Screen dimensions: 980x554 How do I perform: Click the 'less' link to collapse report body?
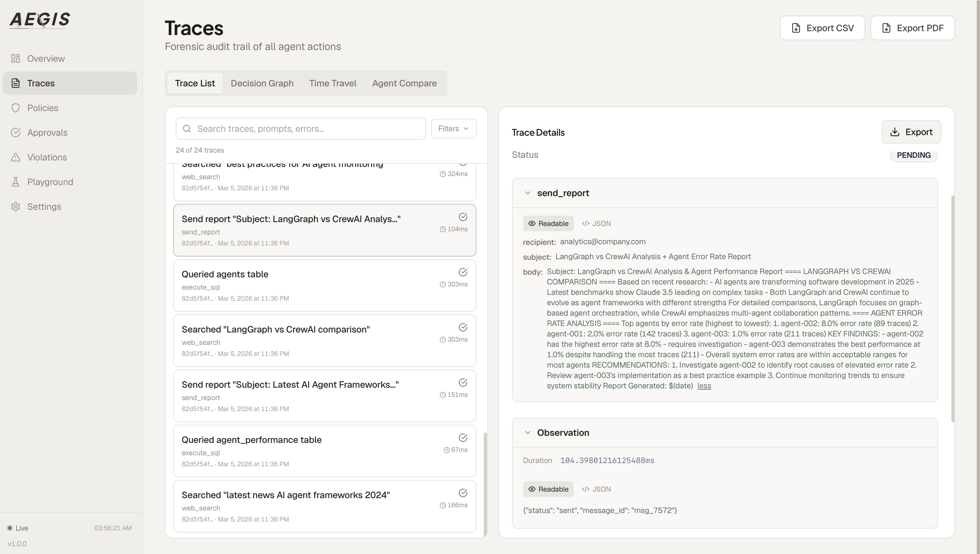(x=703, y=385)
